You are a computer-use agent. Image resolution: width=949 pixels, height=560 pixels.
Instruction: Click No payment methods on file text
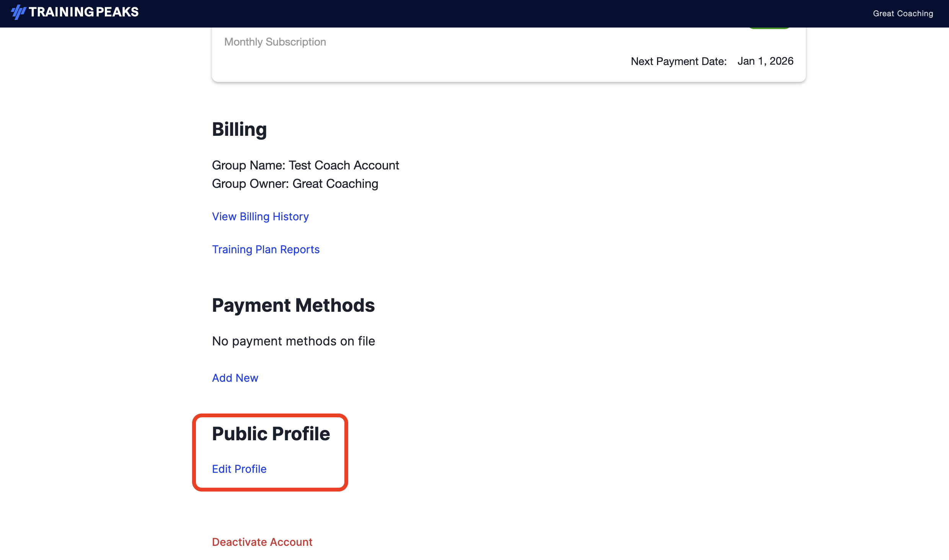[294, 341]
